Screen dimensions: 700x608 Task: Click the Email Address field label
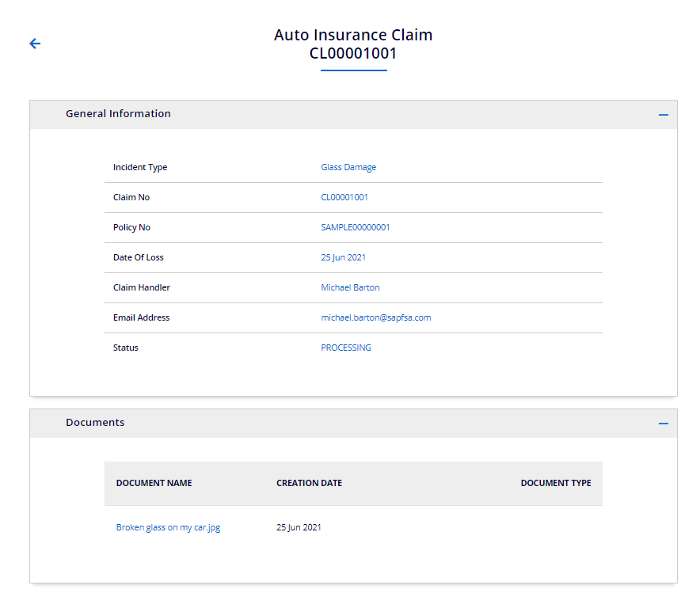click(x=141, y=317)
